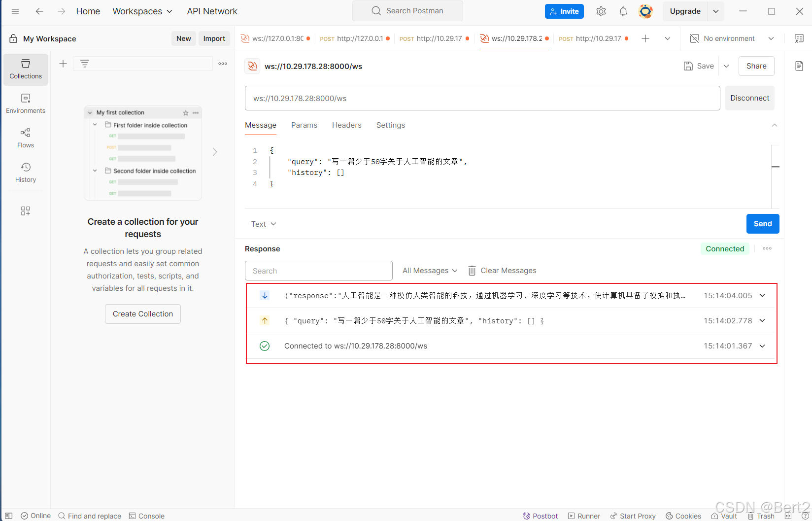Click the Create Collection button
The height and width of the screenshot is (521, 812).
pyautogui.click(x=143, y=314)
